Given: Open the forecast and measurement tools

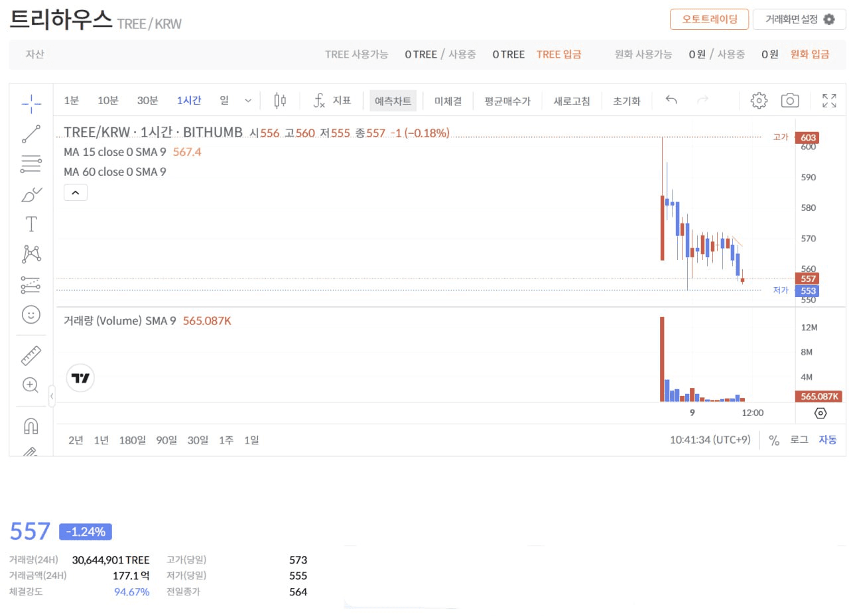Looking at the screenshot, I should (31, 284).
